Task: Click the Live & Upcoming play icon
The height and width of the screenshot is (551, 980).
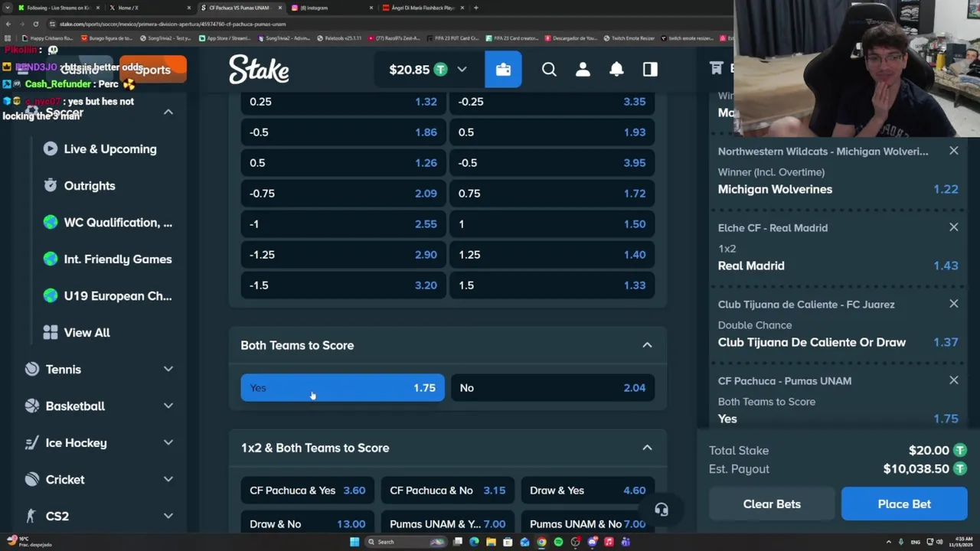Action: (x=51, y=149)
